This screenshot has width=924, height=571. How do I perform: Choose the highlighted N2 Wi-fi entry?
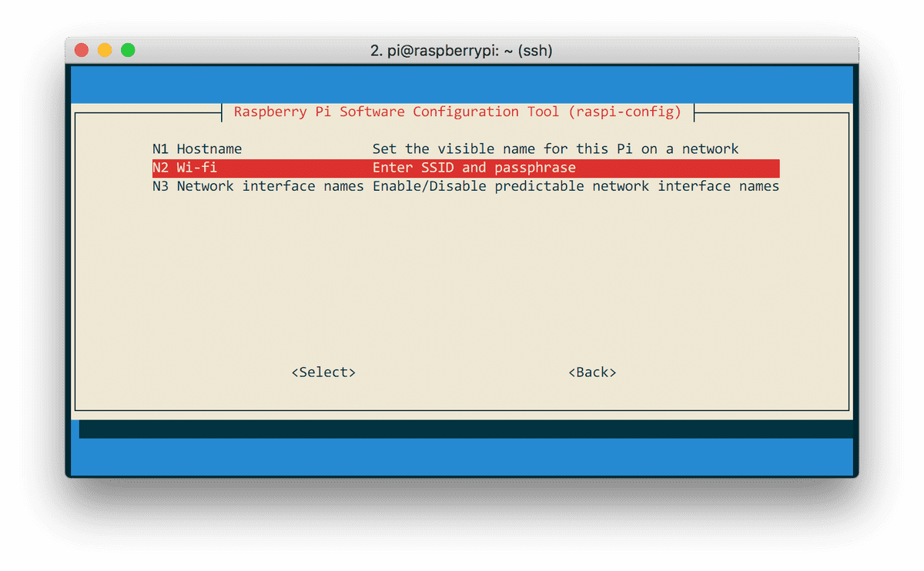(466, 168)
